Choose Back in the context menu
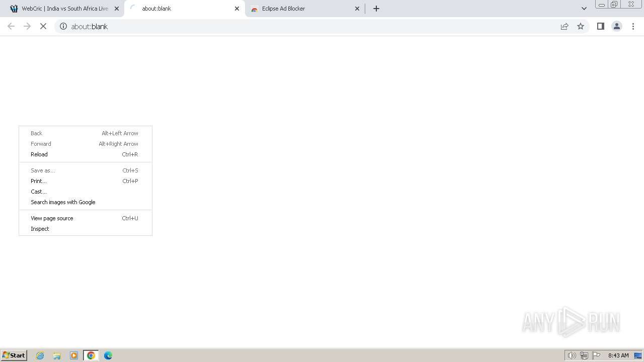This screenshot has width=644, height=362. point(86,133)
